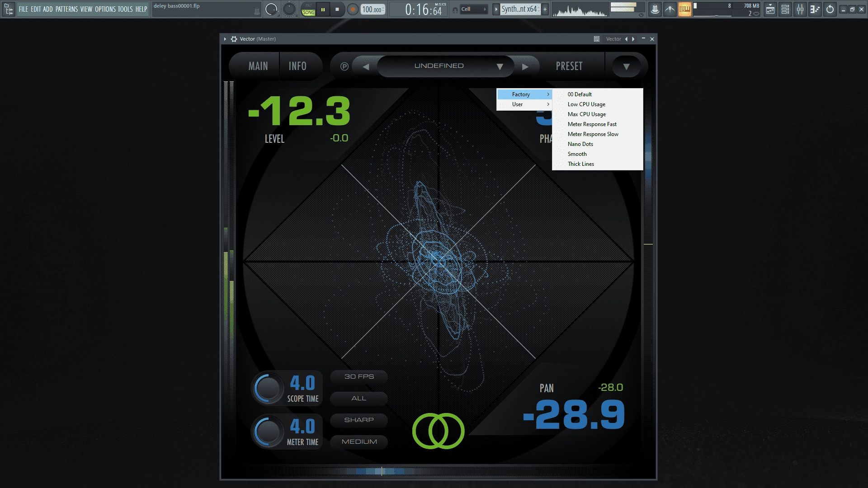Click the METER TIME knob

268,432
